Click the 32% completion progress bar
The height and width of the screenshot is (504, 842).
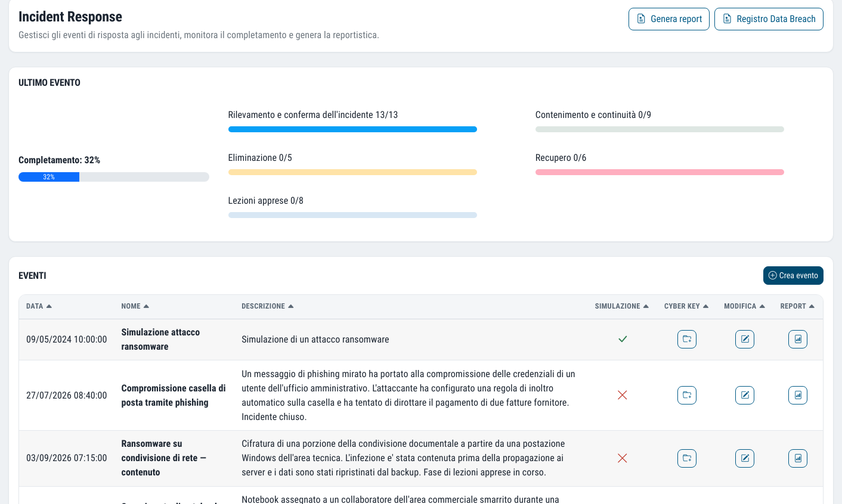coord(114,177)
